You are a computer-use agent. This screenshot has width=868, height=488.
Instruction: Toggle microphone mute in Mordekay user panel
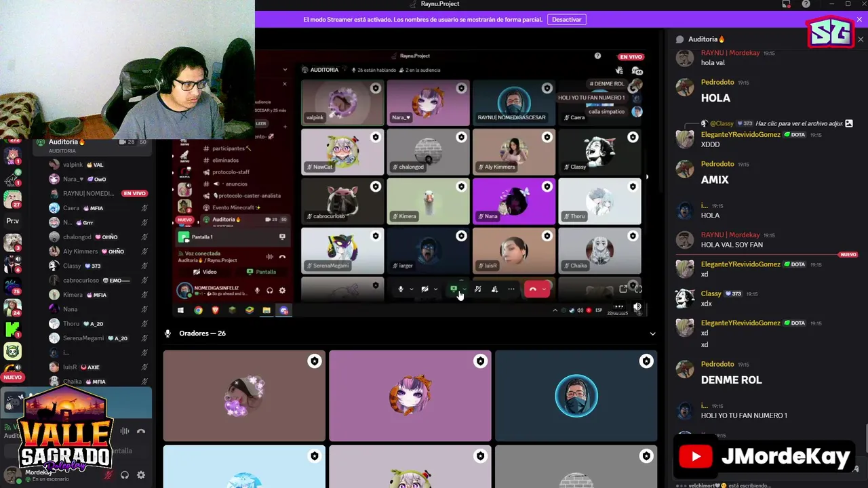point(108,475)
